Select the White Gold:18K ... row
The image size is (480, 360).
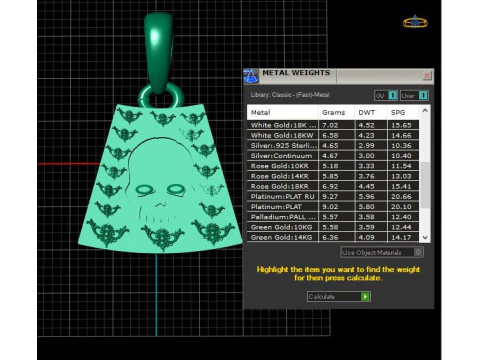pyautogui.click(x=333, y=125)
